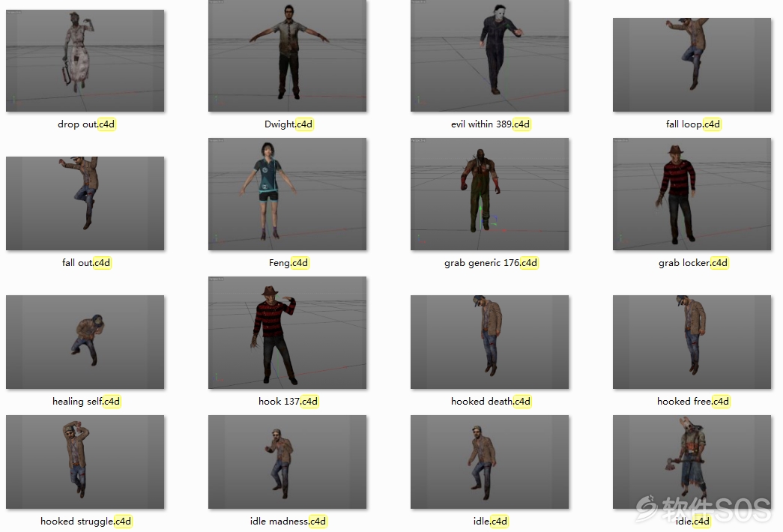The height and width of the screenshot is (532, 783).
Task: Click the file name "idle madness.c4d"
Action: coord(288,521)
